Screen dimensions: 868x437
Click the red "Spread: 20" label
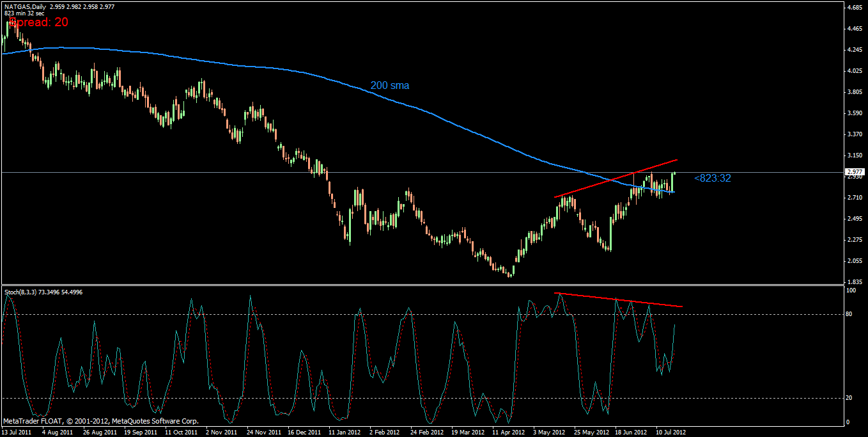38,22
